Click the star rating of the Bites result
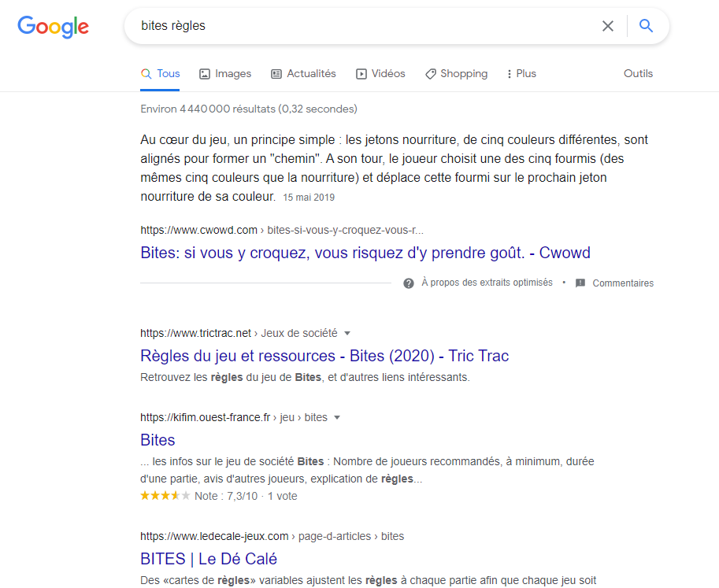Viewport: 719px width, 588px height. click(x=165, y=495)
